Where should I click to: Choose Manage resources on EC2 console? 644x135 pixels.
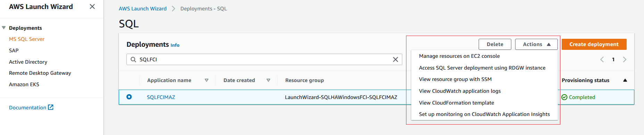(x=485, y=56)
